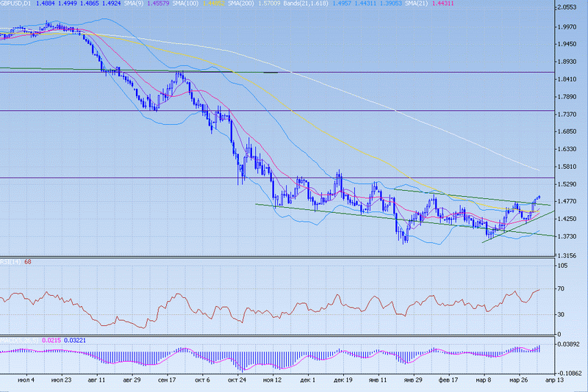Viewport: 588px width, 392px height.
Task: Click the RSI 70 level label
Action: coord(561,289)
